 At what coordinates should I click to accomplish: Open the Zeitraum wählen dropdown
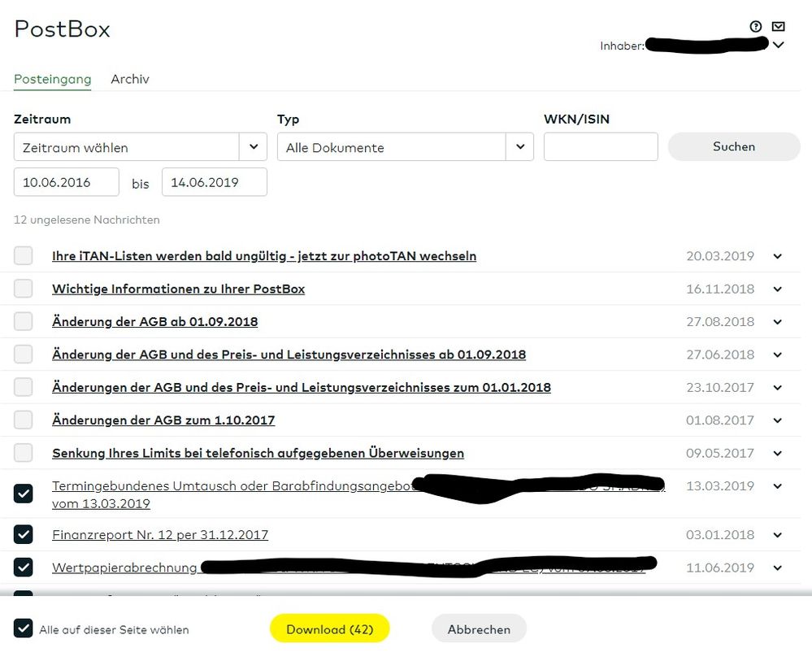point(253,146)
